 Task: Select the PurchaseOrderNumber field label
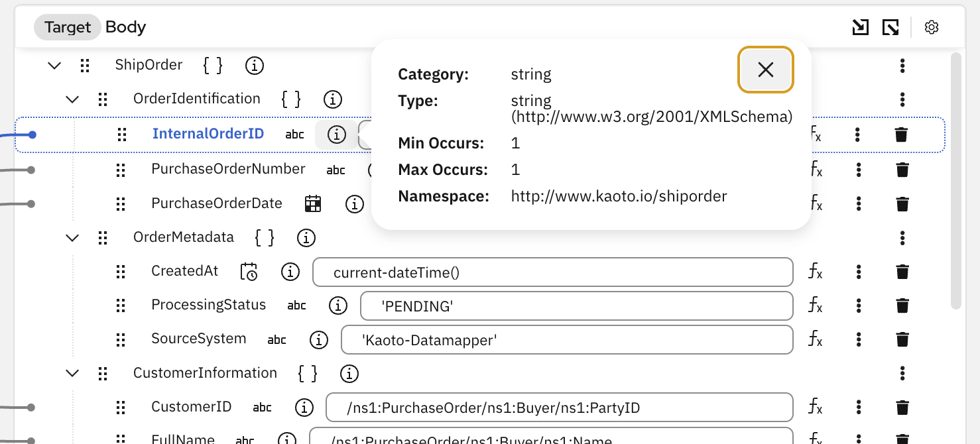pyautogui.click(x=228, y=169)
